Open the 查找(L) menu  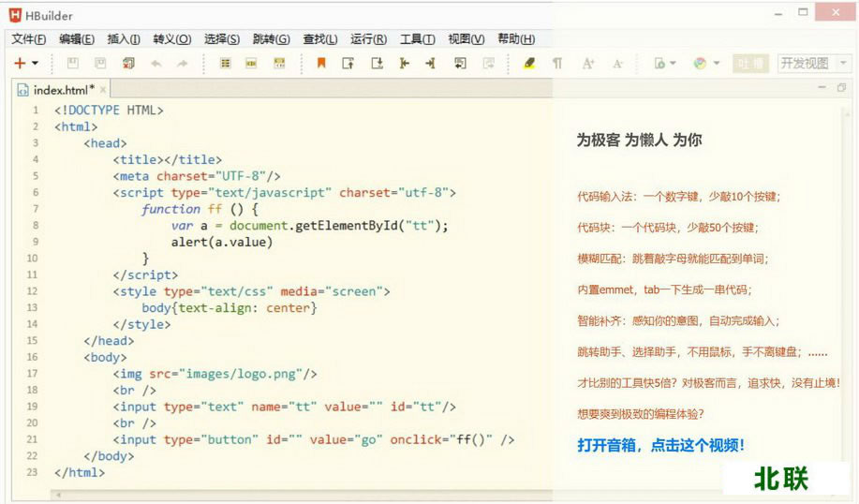click(320, 39)
